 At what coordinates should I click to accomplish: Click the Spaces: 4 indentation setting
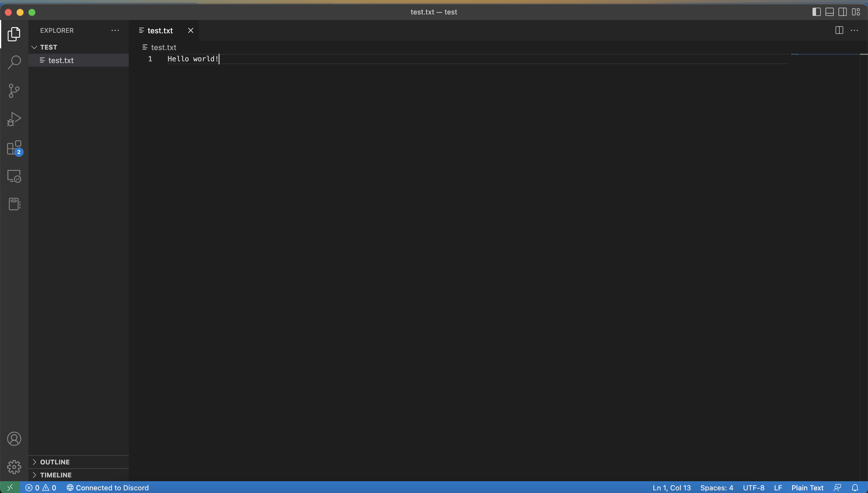(x=717, y=488)
